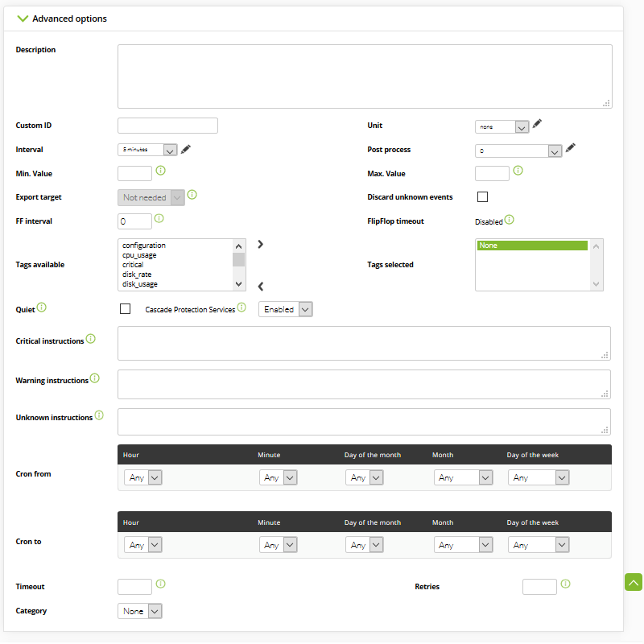Click the info icon beside Retries field
644x644 pixels.
(x=566, y=584)
